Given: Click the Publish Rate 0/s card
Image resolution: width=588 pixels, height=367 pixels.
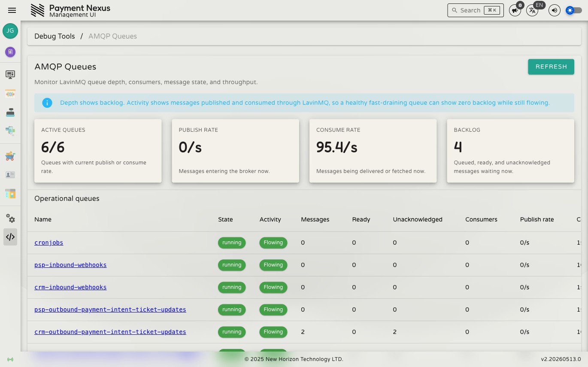Looking at the screenshot, I should point(236,151).
